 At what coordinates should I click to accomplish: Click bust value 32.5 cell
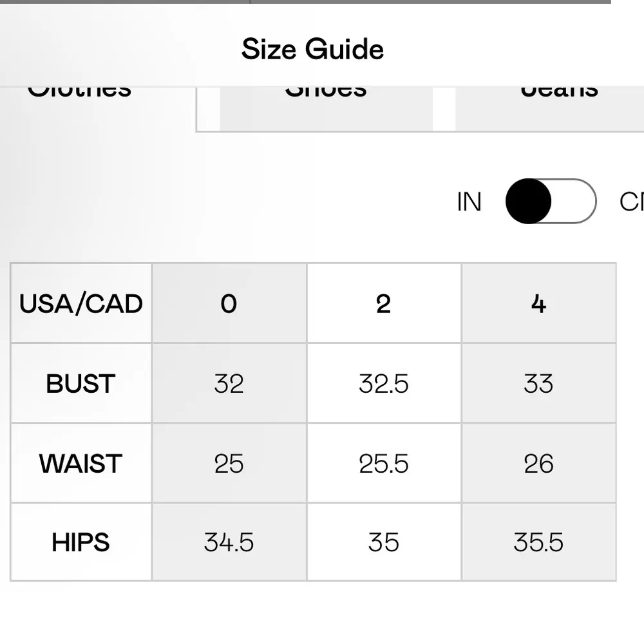coord(384,384)
